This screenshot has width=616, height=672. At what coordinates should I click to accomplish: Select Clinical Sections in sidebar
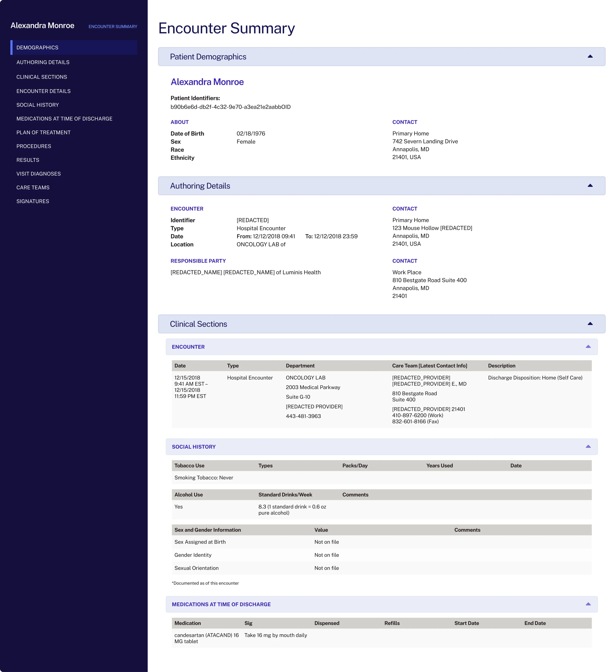coord(42,77)
